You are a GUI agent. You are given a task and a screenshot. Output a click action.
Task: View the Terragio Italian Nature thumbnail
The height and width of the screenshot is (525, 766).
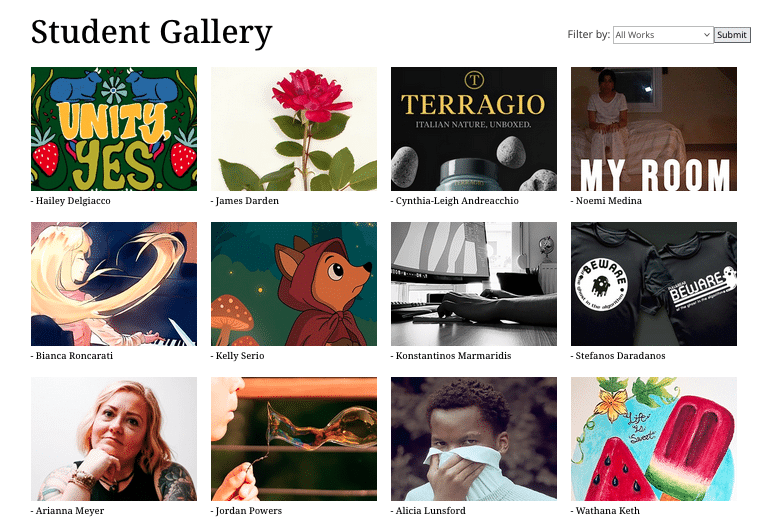pos(474,129)
